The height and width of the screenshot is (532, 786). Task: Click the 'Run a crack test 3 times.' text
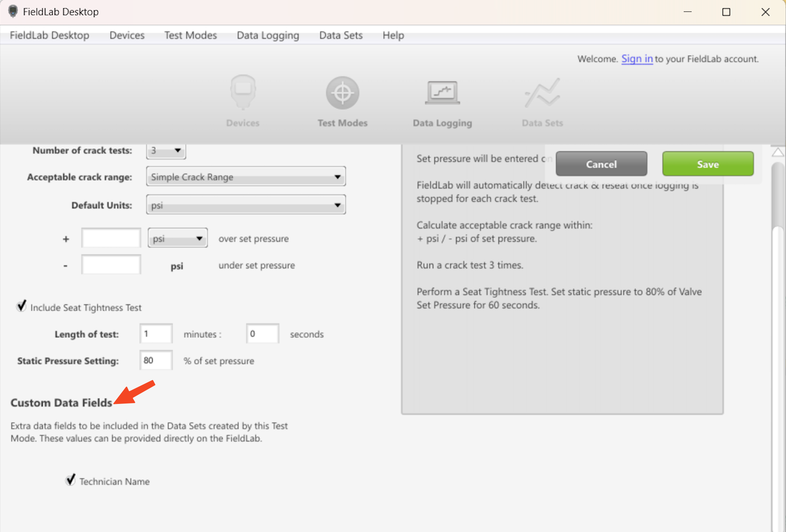coord(470,265)
